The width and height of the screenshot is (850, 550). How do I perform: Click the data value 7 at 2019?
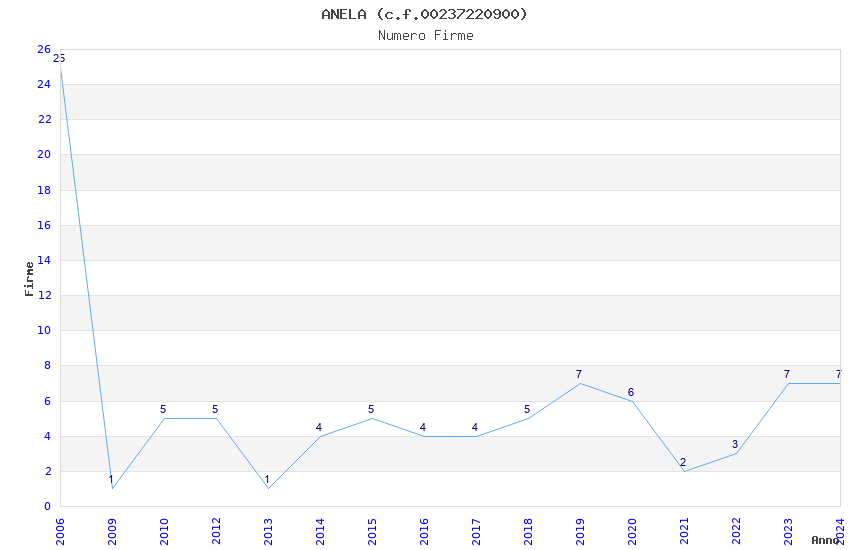(x=579, y=374)
